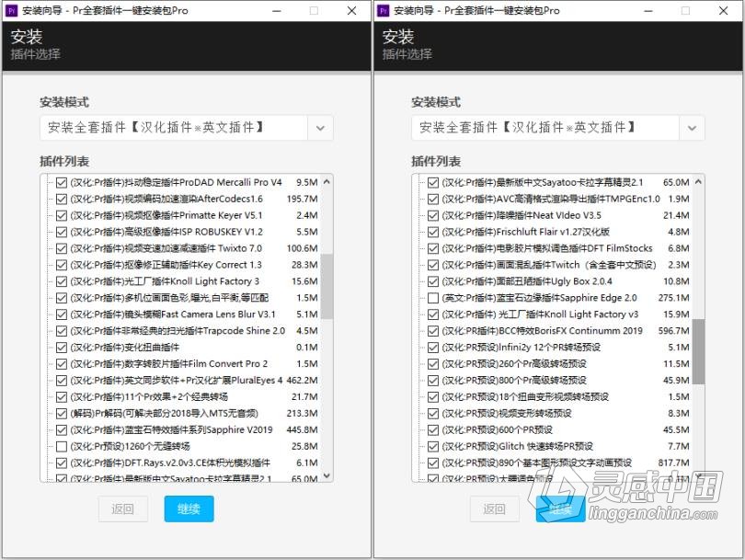
Task: Uncheck PluralEyes 4 checkbox
Action: [x=62, y=381]
